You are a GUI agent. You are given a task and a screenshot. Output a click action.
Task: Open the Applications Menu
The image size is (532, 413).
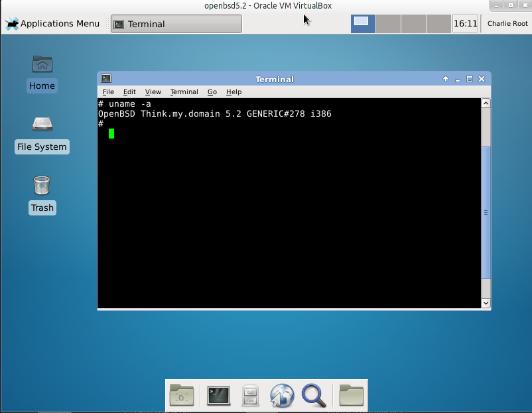coord(52,24)
